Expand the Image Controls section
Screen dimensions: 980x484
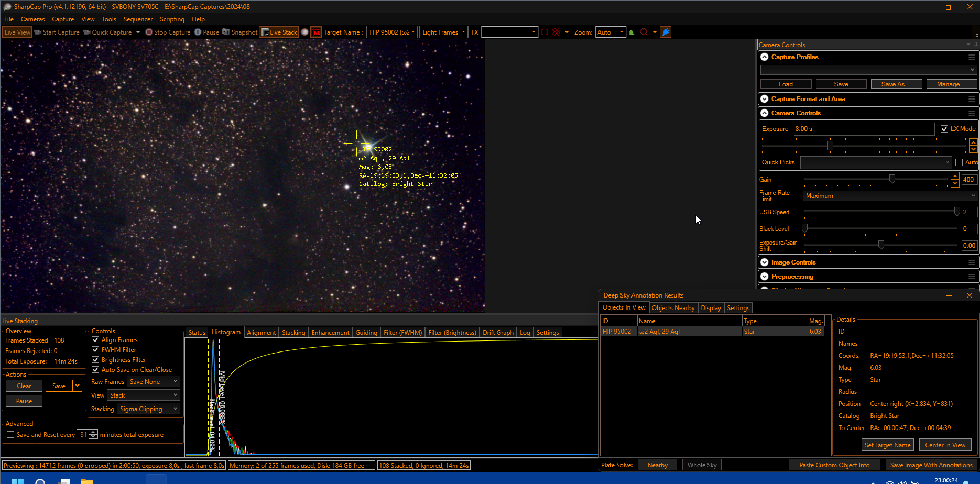pos(765,262)
